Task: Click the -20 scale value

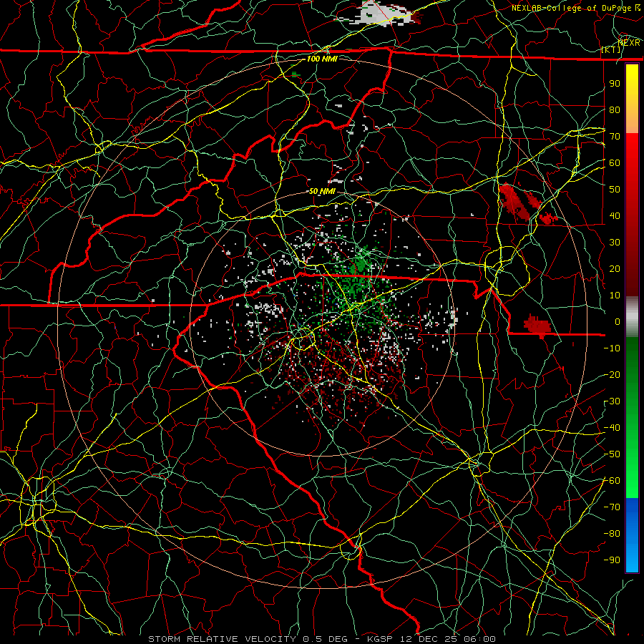Action: click(x=612, y=374)
